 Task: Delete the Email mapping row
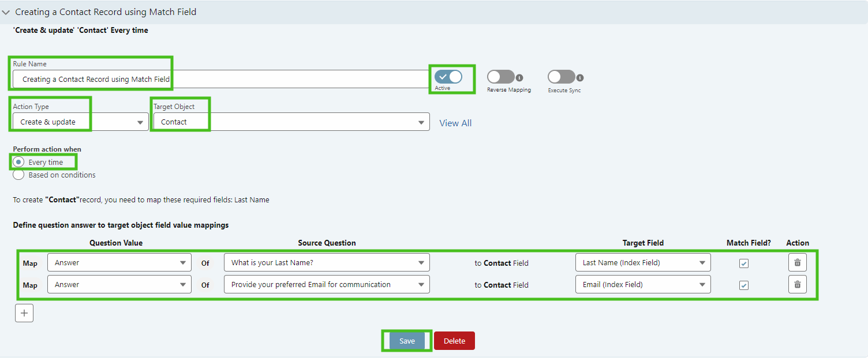click(x=797, y=285)
